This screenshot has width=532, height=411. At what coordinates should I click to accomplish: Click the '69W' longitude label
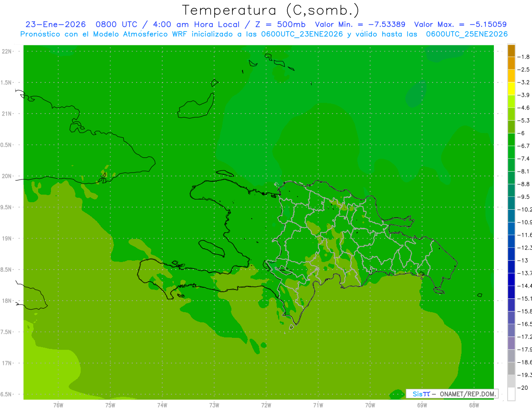point(422,405)
